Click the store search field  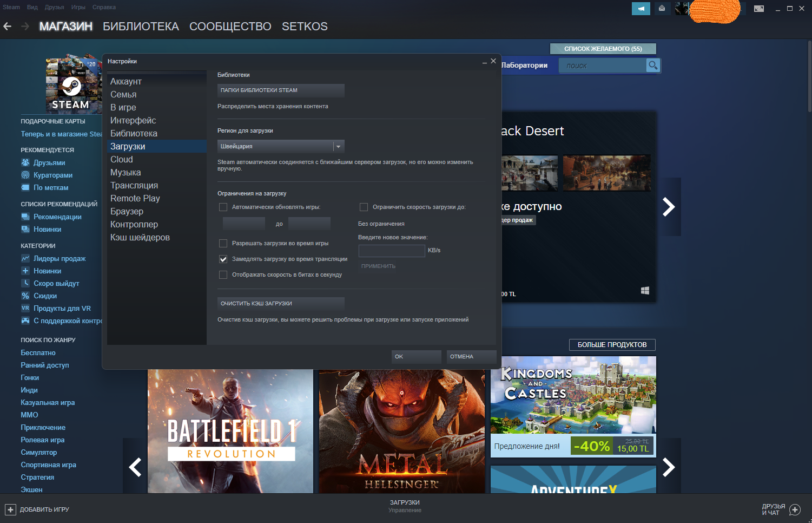pos(603,66)
